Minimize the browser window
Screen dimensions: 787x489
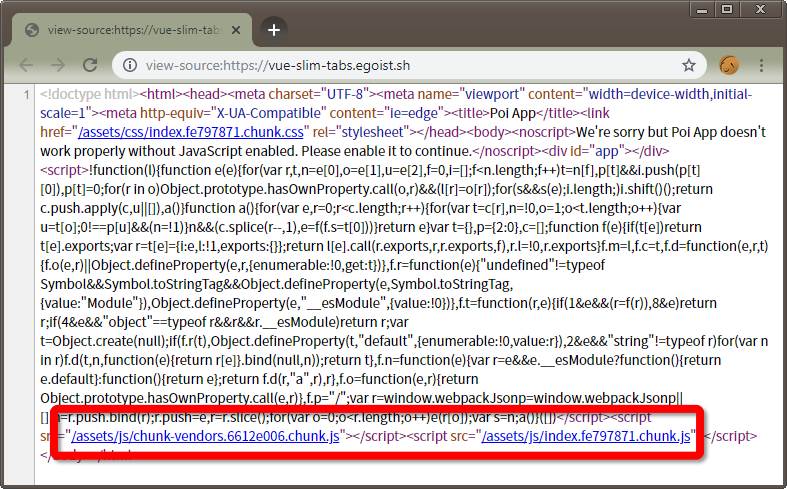pyautogui.click(x=702, y=9)
